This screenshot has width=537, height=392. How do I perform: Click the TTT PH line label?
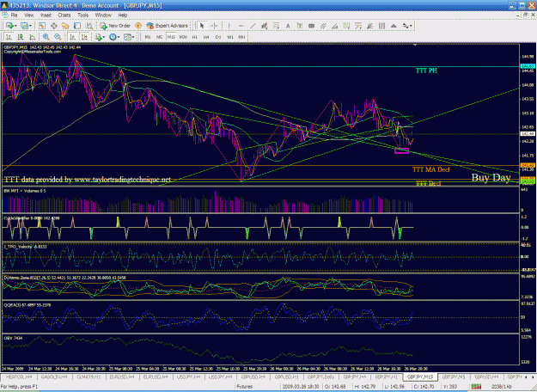point(426,70)
